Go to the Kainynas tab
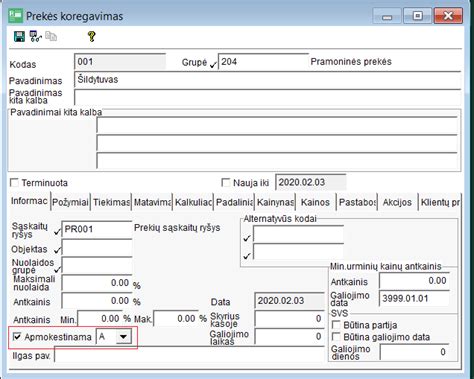The image size is (474, 379). click(275, 202)
